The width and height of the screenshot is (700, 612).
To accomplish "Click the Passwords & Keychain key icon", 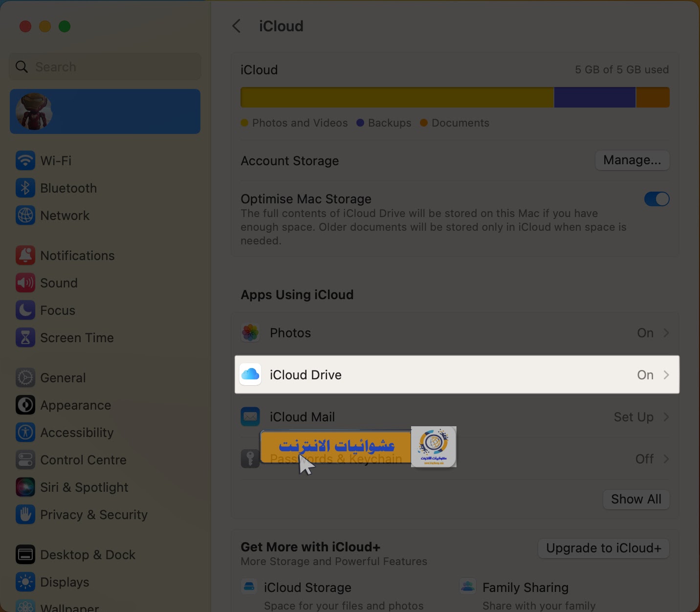I will pyautogui.click(x=250, y=459).
